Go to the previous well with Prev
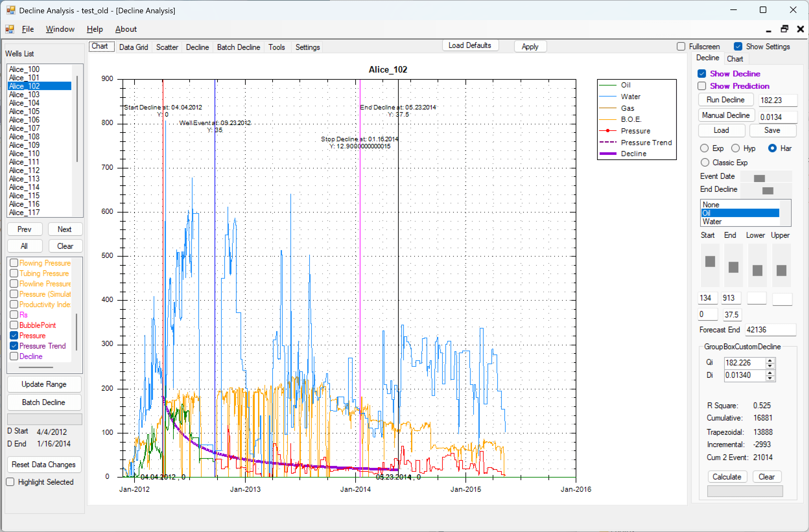 (25, 229)
